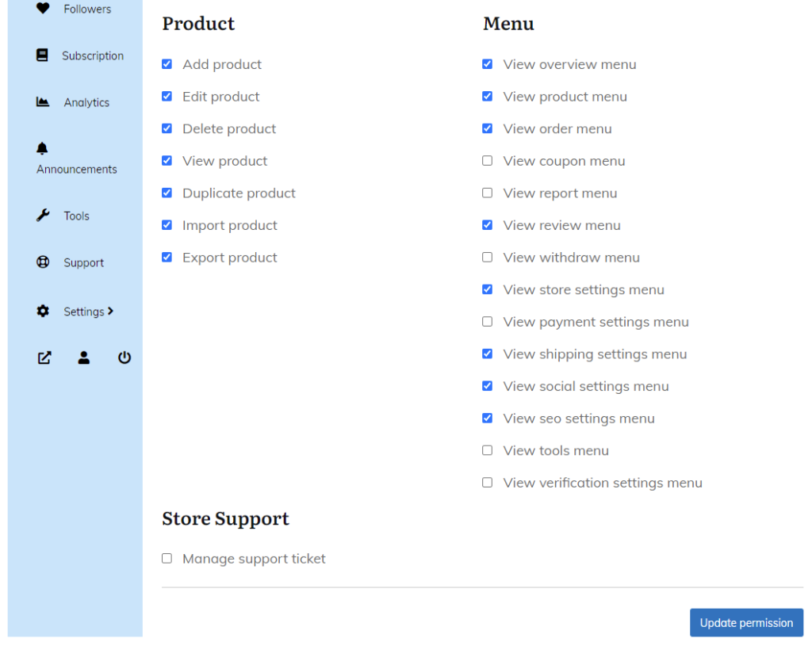This screenshot has width=812, height=646.
Task: Click the power logout icon
Action: [x=124, y=357]
